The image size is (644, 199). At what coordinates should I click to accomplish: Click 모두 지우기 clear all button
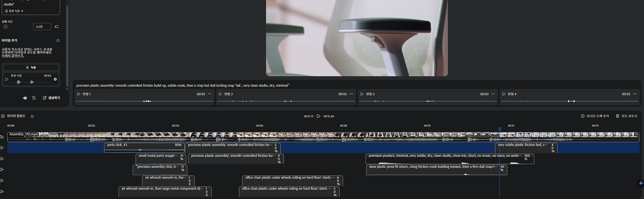tap(626, 116)
